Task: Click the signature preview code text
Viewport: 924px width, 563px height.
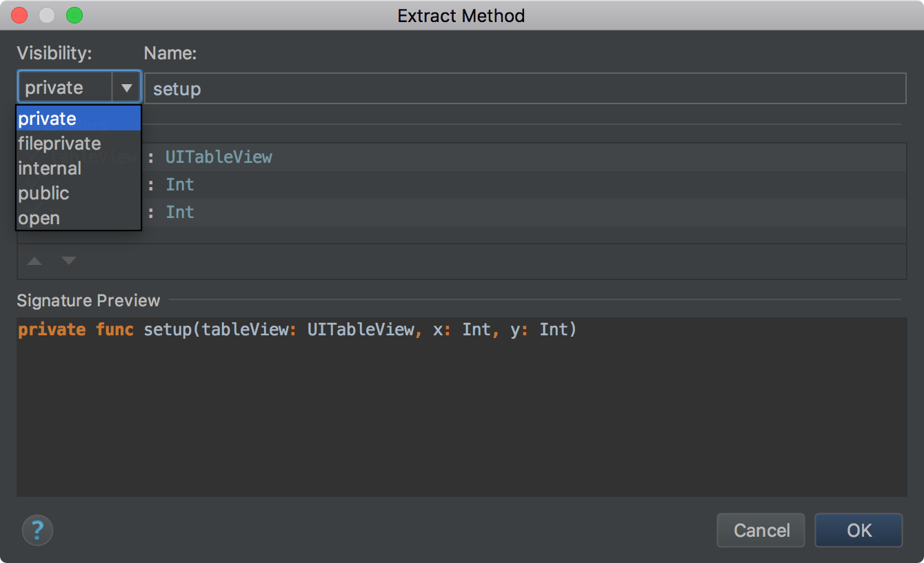Action: 297,330
